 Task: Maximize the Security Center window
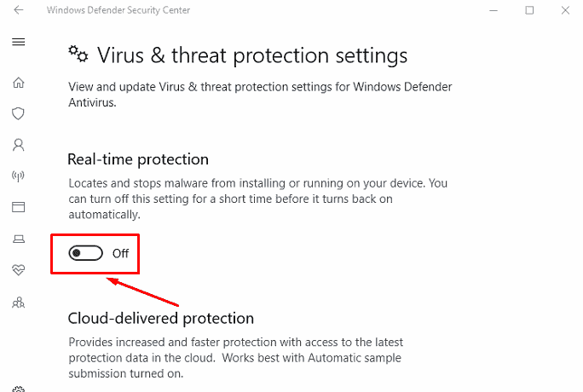tap(529, 10)
